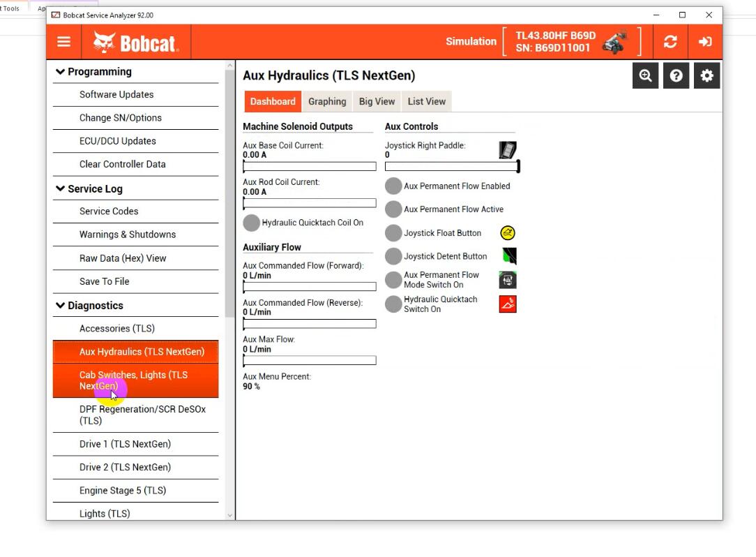Open Software Updates
Image resolution: width=756 pixels, height=557 pixels.
(x=135, y=95)
